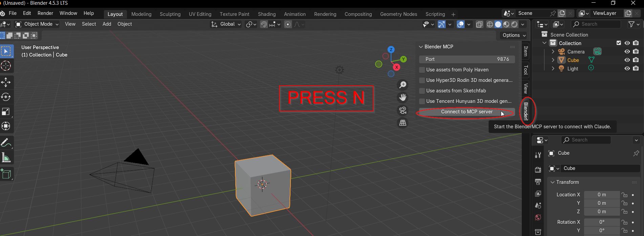The image size is (644, 236).
Task: Toggle snapping magnet
Action: [x=264, y=24]
